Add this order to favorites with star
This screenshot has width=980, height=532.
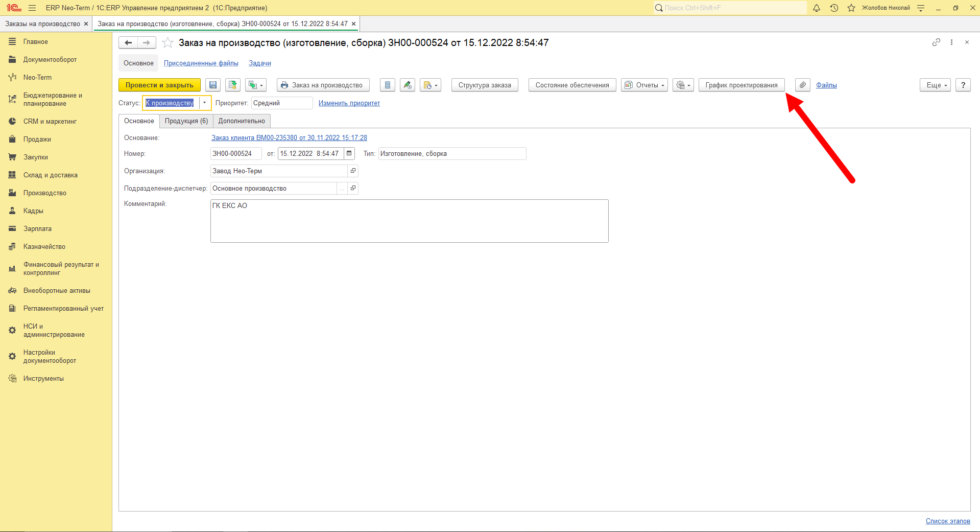pyautogui.click(x=168, y=43)
